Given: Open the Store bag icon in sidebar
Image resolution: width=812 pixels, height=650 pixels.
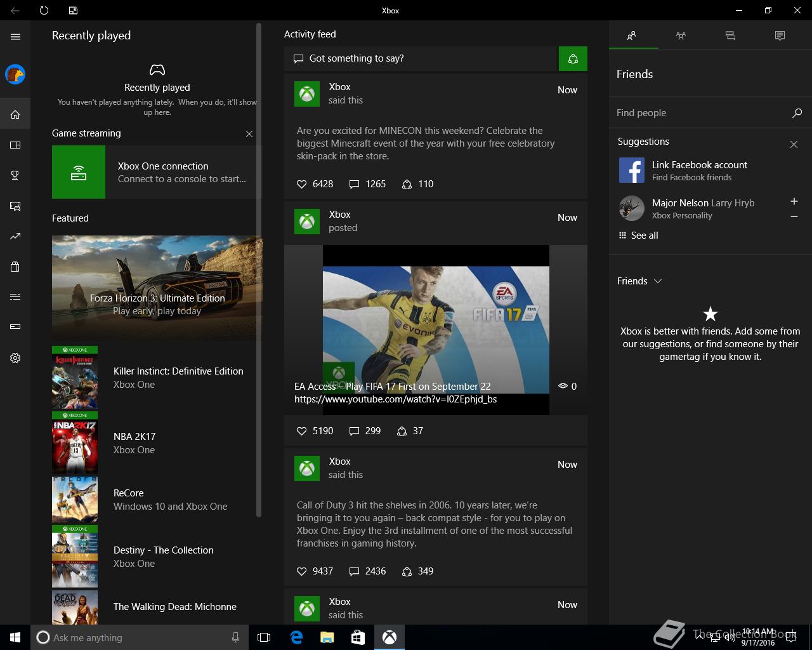Looking at the screenshot, I should tap(15, 267).
